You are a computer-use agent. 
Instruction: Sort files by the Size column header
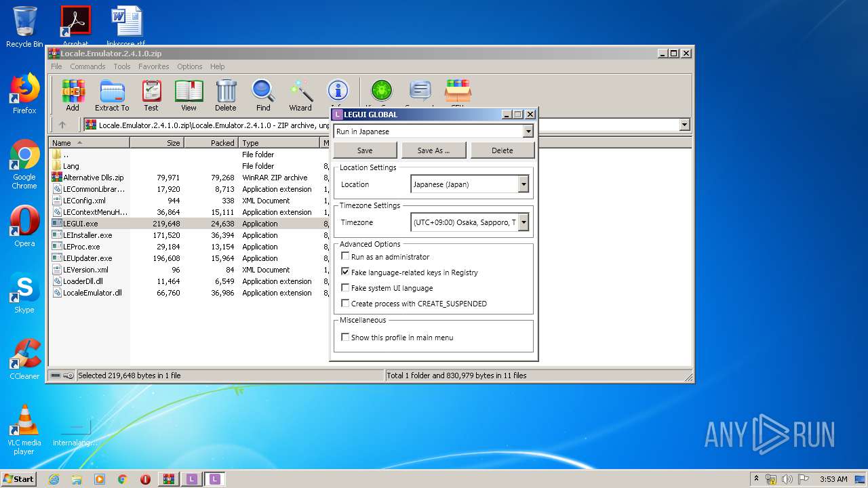coord(157,143)
